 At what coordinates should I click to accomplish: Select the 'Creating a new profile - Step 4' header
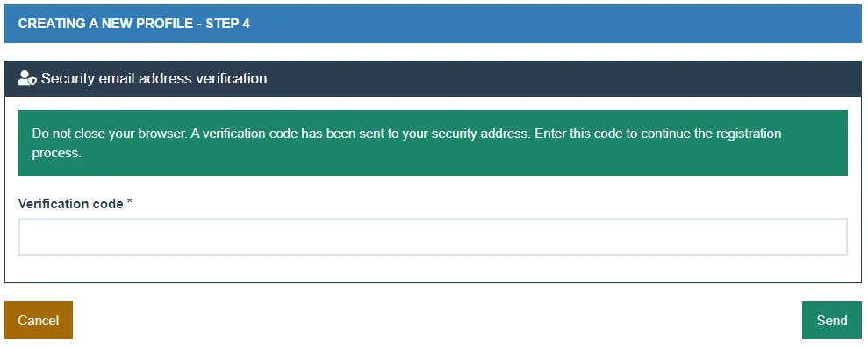coord(134,25)
